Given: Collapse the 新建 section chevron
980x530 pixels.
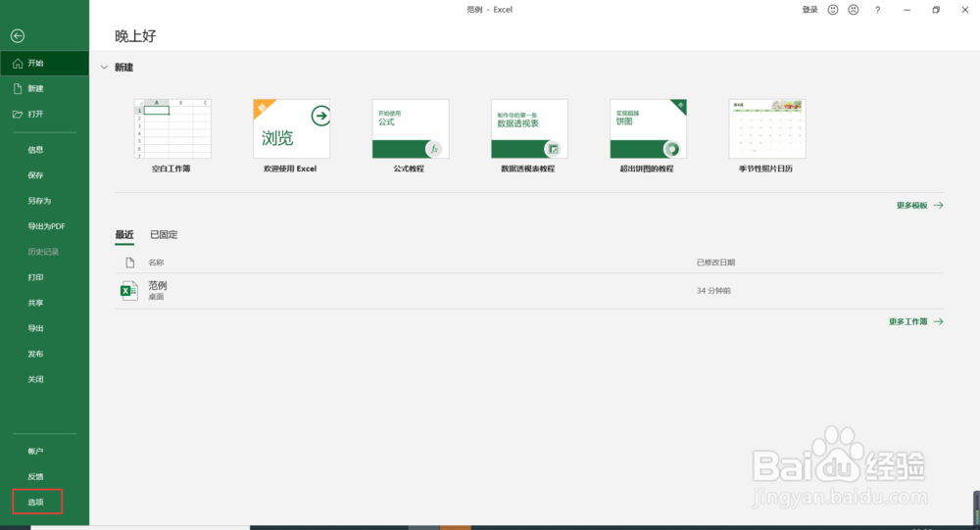Looking at the screenshot, I should 104,68.
